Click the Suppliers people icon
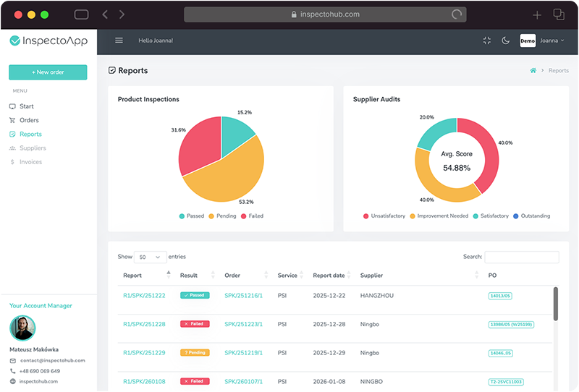The image size is (579, 392). tap(12, 148)
